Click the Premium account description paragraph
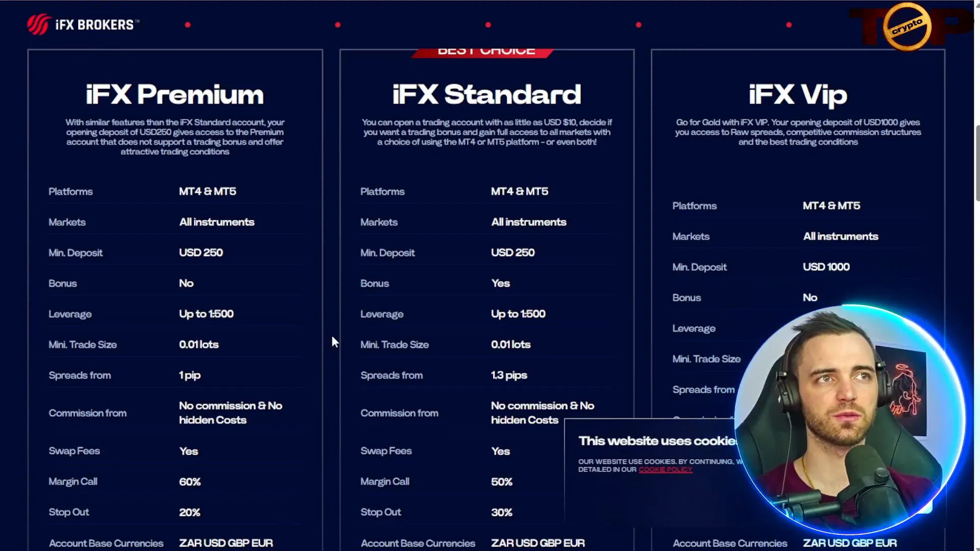This screenshot has width=980, height=551. click(175, 137)
